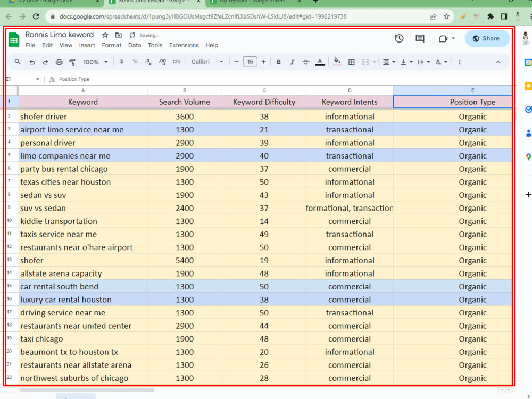Viewport: 532px width, 399px height.
Task: Open the comments panel
Action: pos(420,38)
